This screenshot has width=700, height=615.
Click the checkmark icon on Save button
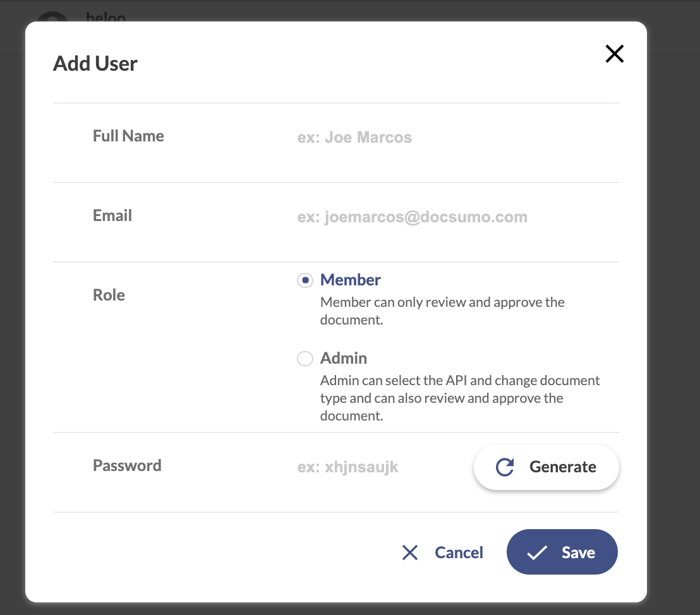click(x=537, y=552)
